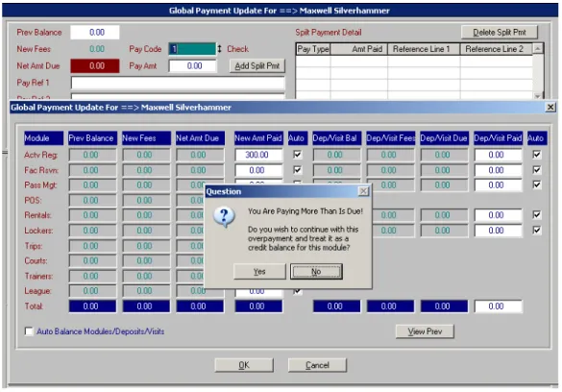Image resolution: width=562 pixels, height=392 pixels.
Task: Click the red Net Amt Due field
Action: pos(95,66)
